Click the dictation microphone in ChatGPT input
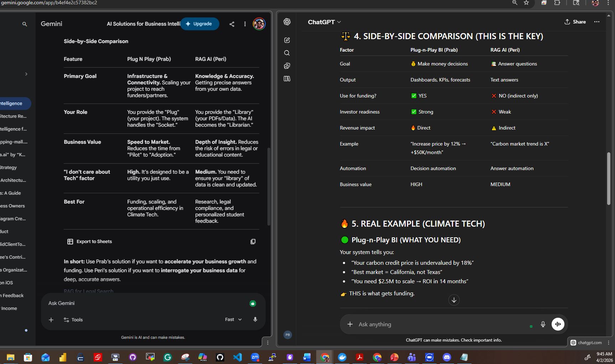This screenshot has height=364, width=615. 543,324
